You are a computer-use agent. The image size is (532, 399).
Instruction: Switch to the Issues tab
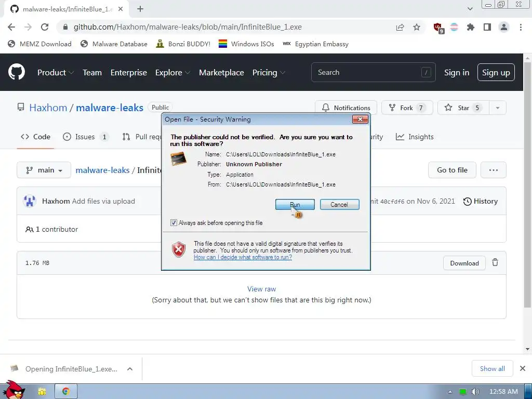[86, 137]
